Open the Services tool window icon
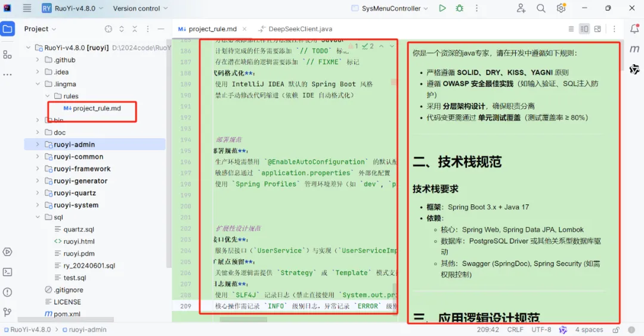Screen dimensions: 644x336 7,252
